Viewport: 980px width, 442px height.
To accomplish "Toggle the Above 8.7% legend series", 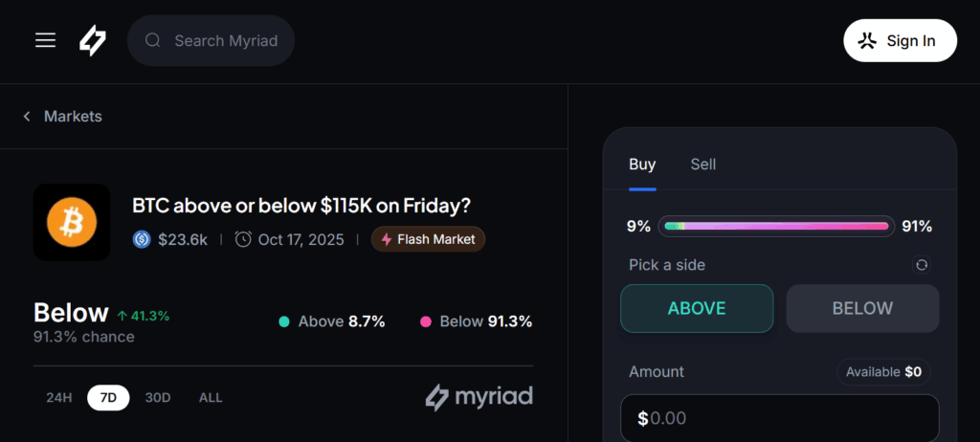I will [331, 321].
